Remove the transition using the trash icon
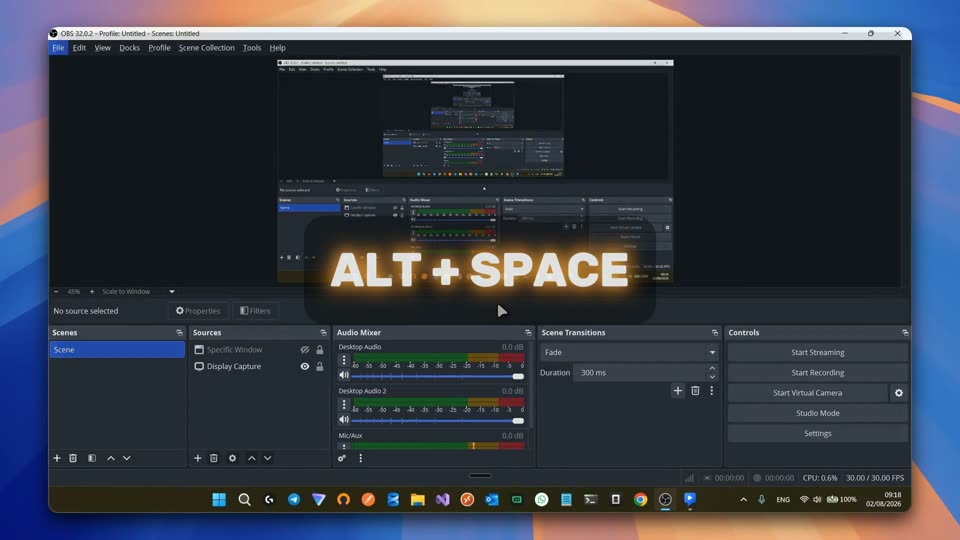The height and width of the screenshot is (540, 960). pos(696,391)
